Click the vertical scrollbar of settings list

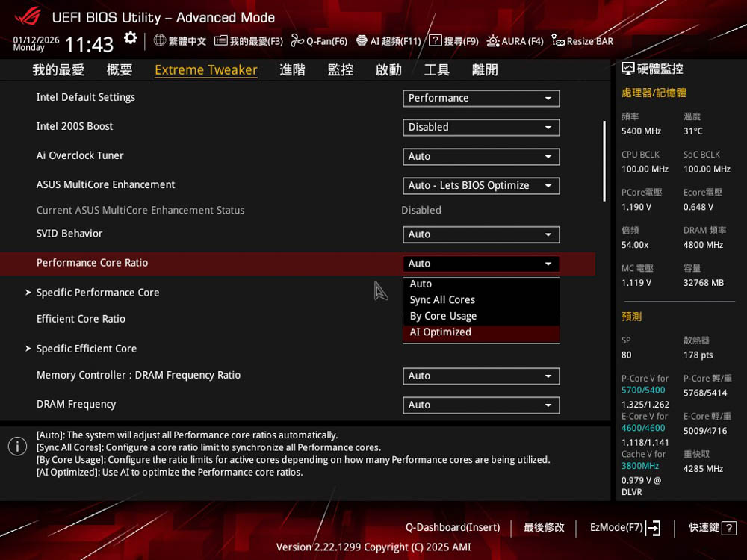[x=604, y=161]
